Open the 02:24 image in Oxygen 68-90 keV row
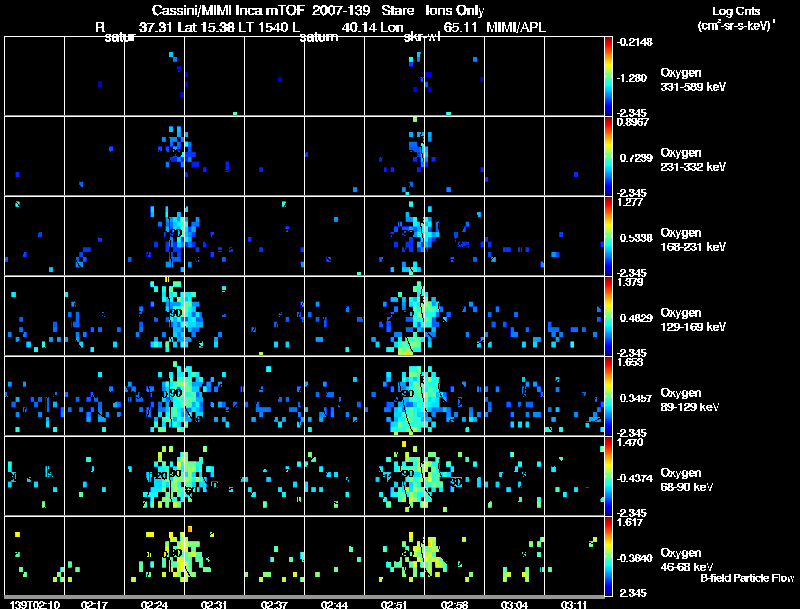This screenshot has width=800, height=609. [155, 476]
